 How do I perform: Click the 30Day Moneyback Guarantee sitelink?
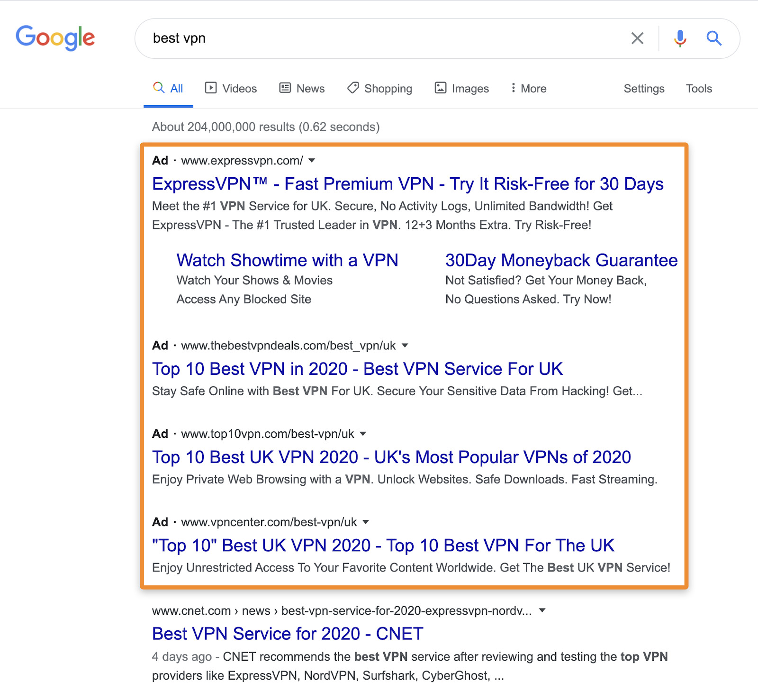[561, 260]
